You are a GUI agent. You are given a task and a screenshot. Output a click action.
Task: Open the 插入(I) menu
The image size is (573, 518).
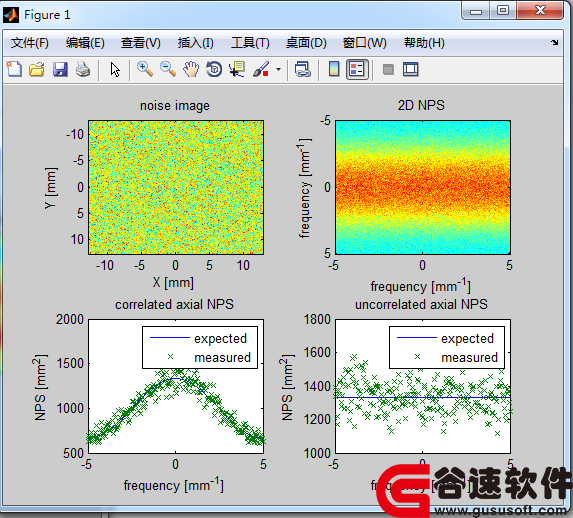pyautogui.click(x=196, y=43)
